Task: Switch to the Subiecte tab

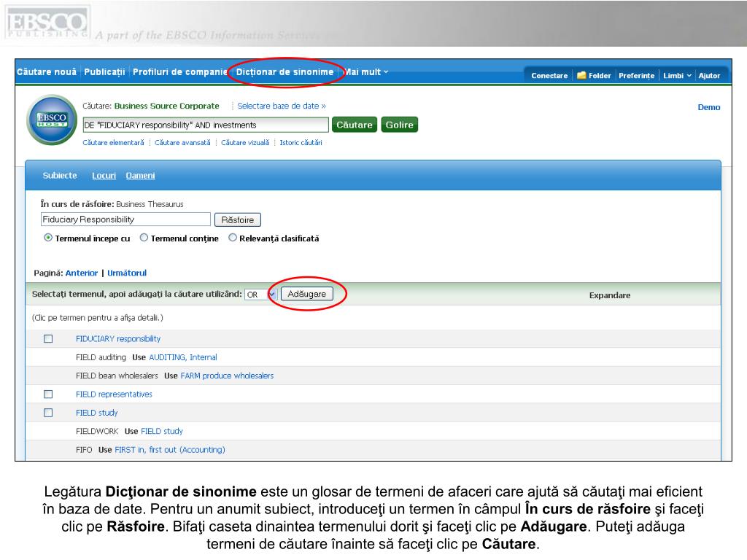Action: 60,175
